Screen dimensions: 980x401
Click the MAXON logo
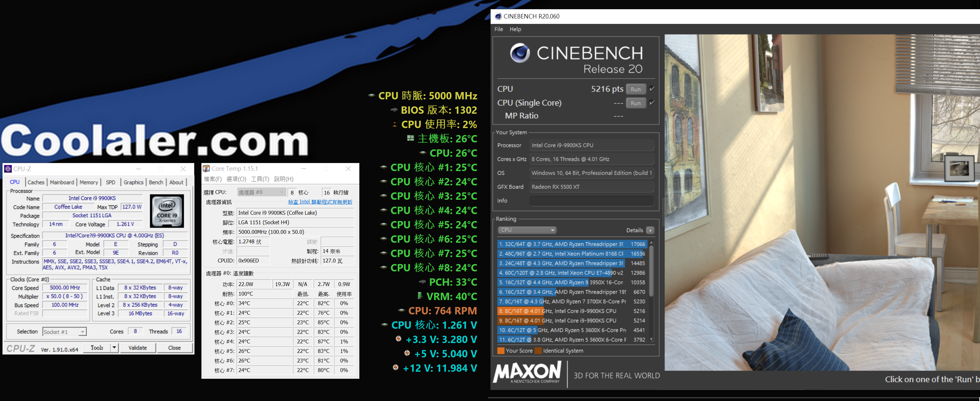pyautogui.click(x=527, y=372)
